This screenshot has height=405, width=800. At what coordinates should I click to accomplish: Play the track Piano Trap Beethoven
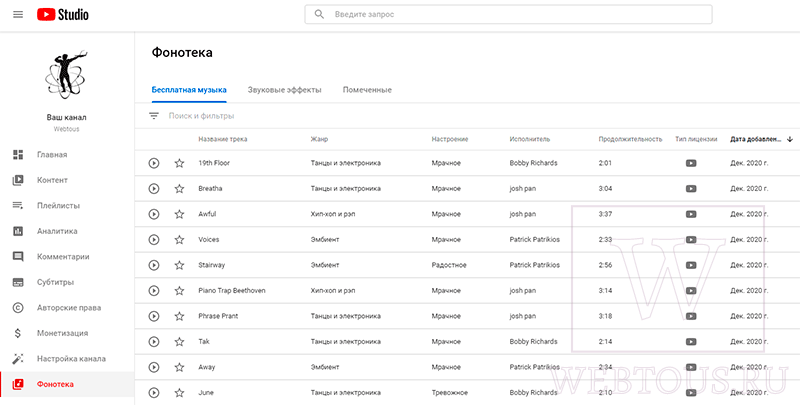tap(154, 291)
